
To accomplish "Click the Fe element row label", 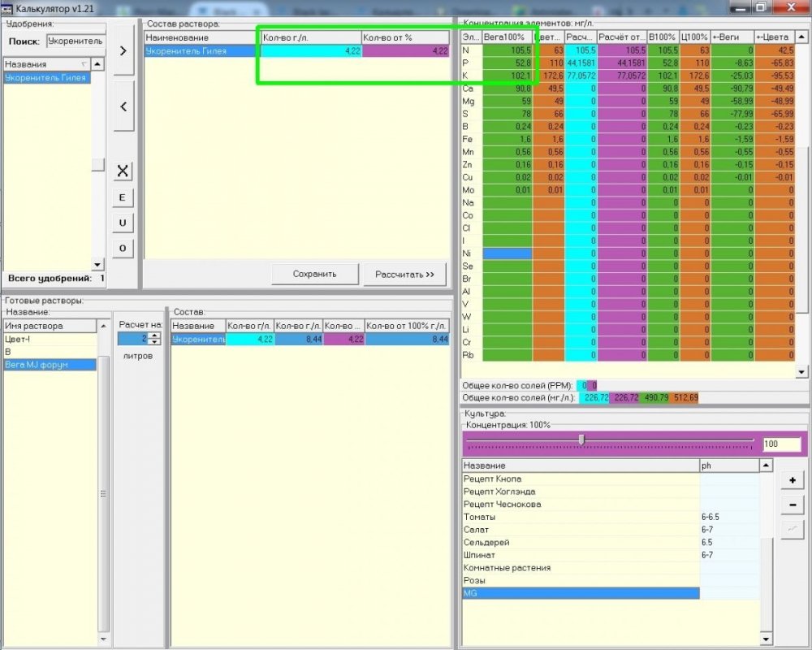I will click(x=472, y=140).
